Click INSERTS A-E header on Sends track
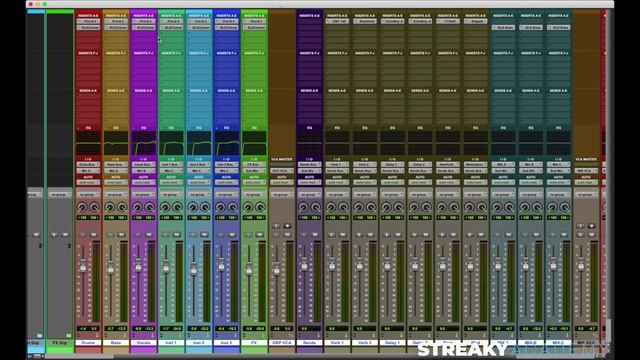Viewport: 640px width, 360px height. coord(309,16)
